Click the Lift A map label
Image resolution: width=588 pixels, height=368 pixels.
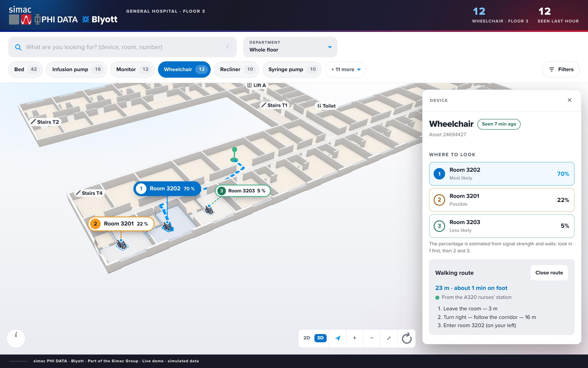[257, 85]
